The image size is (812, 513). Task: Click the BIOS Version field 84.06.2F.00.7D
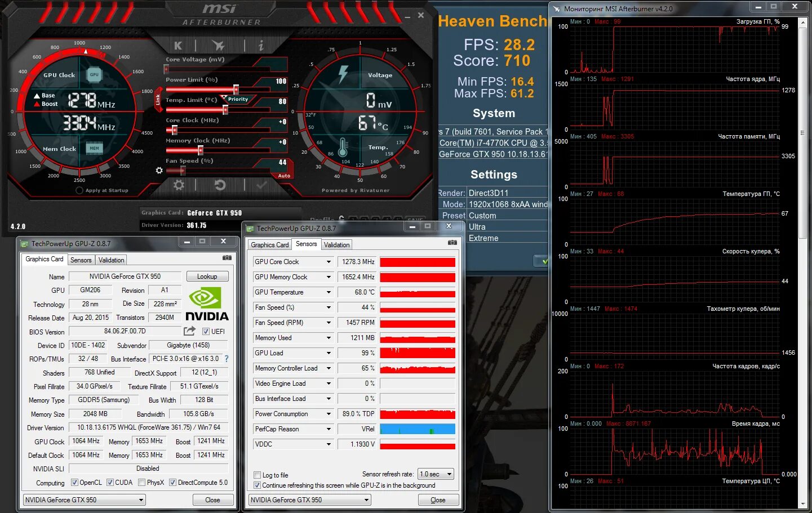pyautogui.click(x=125, y=331)
